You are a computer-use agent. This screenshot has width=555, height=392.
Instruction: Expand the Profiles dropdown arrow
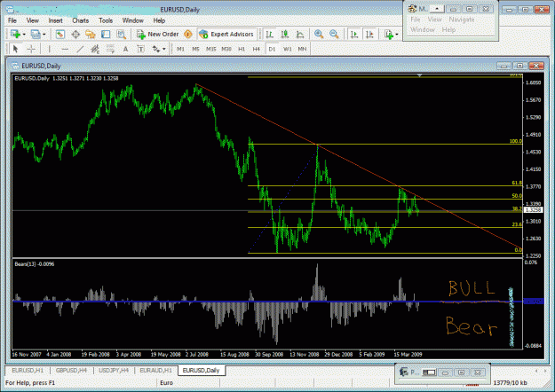(x=44, y=35)
